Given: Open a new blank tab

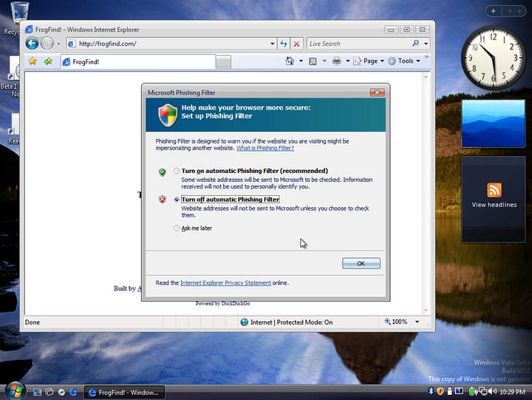Looking at the screenshot, I should pos(223,62).
